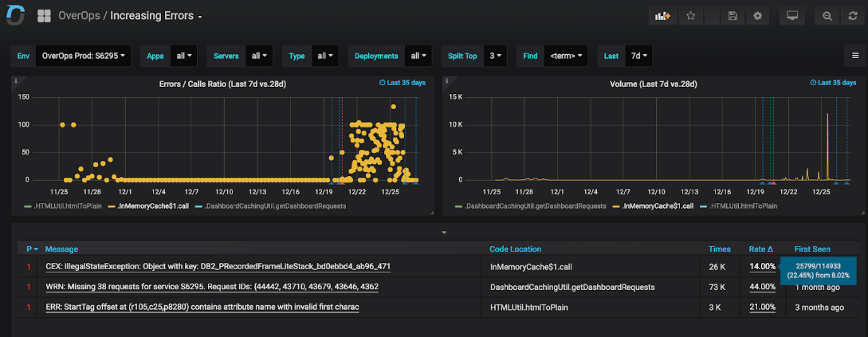
Task: Click 3 months ago first seen value
Action: click(x=819, y=307)
